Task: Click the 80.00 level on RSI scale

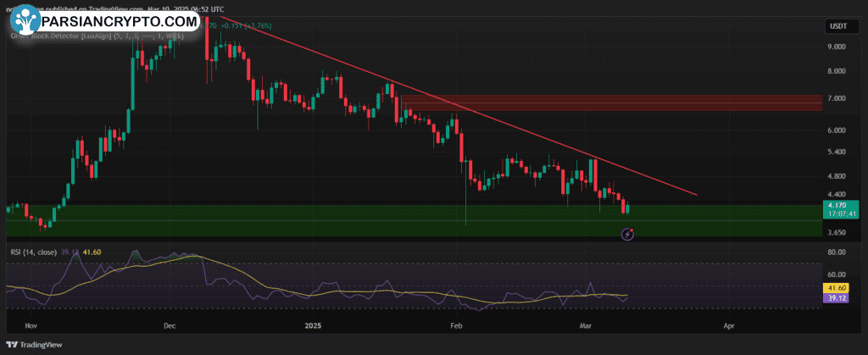Action: point(836,252)
